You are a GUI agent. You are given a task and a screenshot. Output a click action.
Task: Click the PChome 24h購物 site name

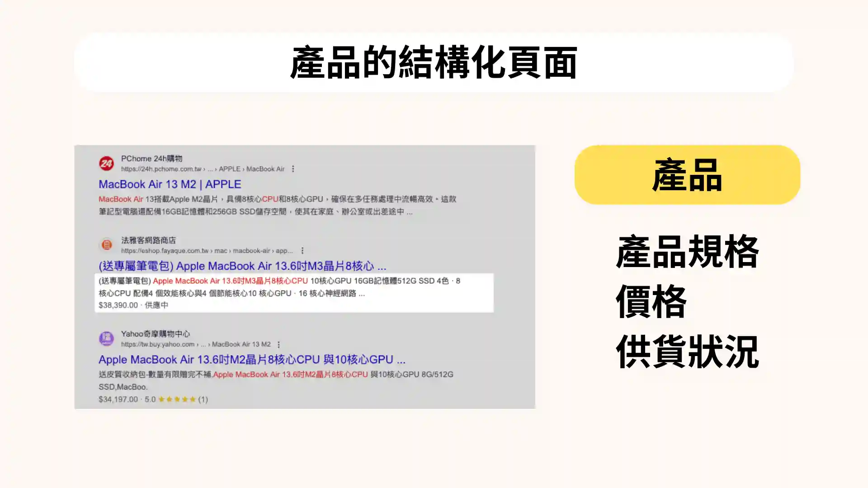[151, 159]
